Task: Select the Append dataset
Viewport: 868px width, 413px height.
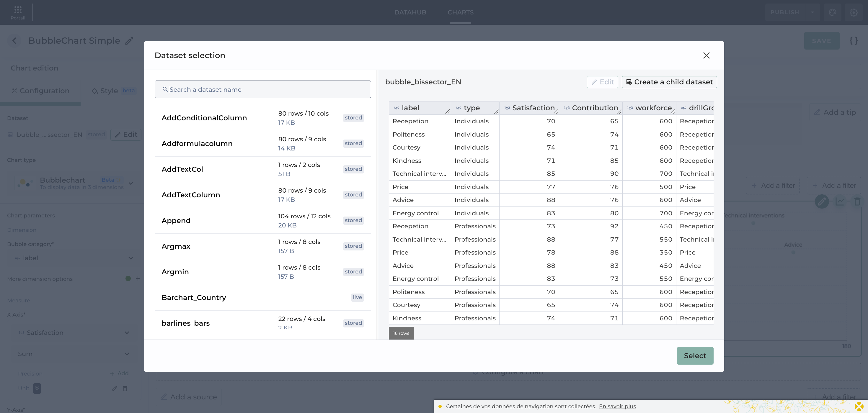Action: [263, 220]
